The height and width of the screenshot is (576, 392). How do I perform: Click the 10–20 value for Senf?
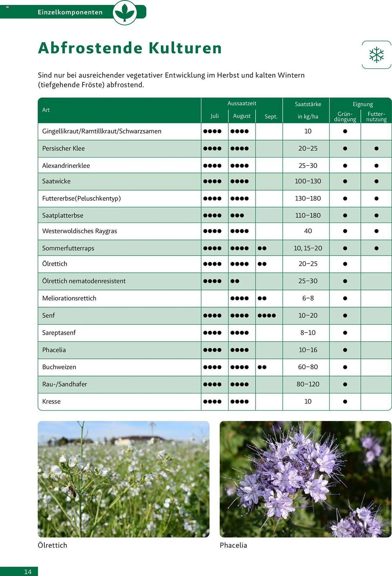pos(308,315)
